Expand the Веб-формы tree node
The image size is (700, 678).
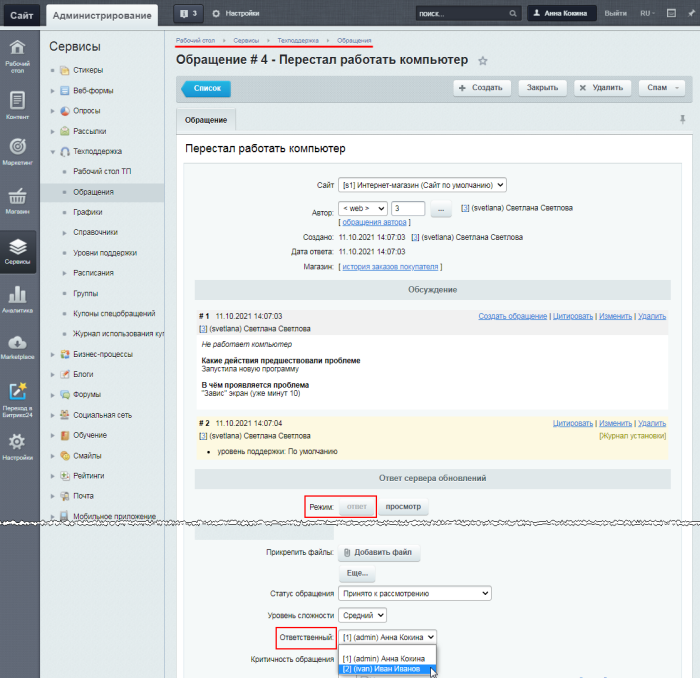point(52,91)
